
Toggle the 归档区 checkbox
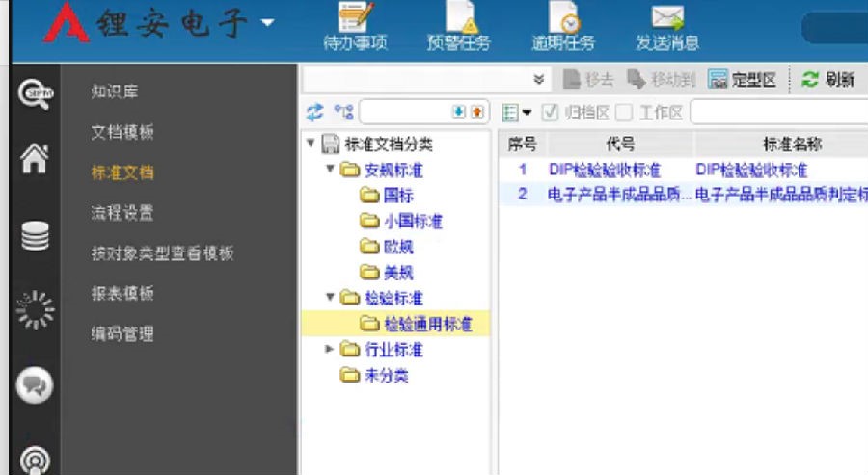click(550, 113)
